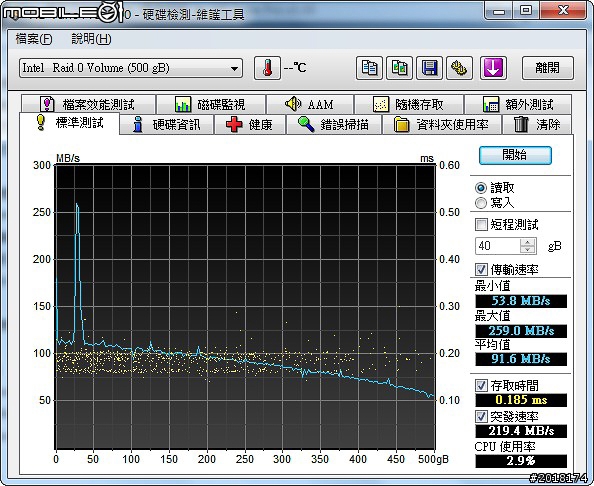
Task: Click the 40 gB size input field
Action: tap(498, 246)
